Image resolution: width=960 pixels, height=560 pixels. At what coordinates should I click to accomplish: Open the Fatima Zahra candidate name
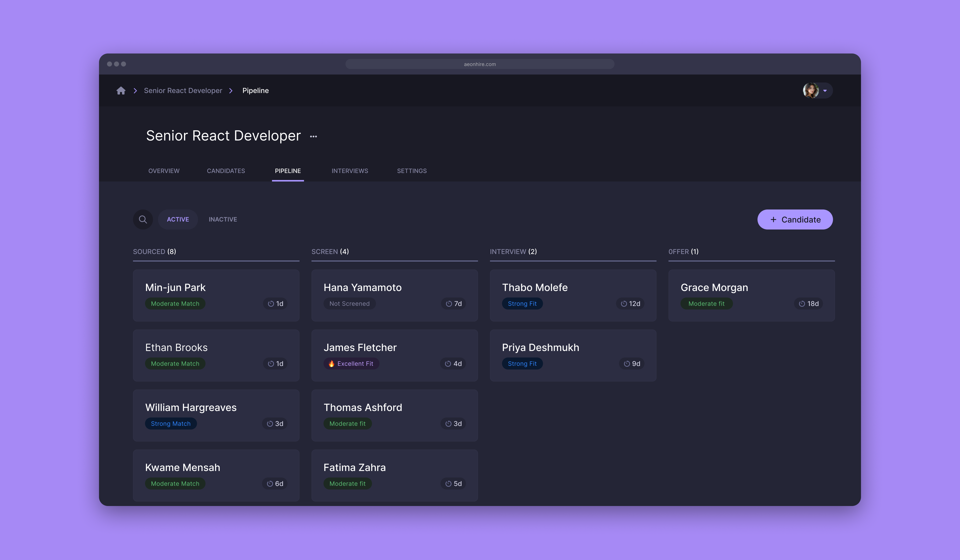click(x=355, y=467)
